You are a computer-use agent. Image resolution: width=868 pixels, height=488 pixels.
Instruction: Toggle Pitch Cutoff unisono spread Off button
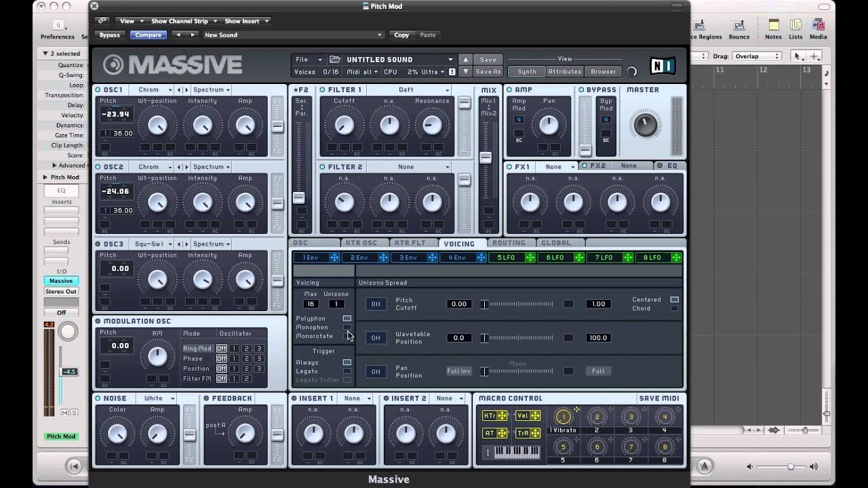point(376,304)
